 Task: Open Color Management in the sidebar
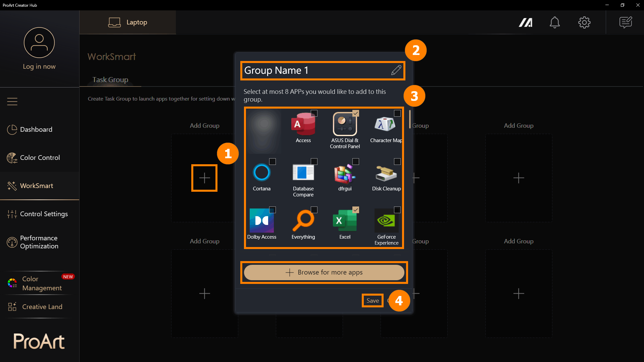[40, 283]
